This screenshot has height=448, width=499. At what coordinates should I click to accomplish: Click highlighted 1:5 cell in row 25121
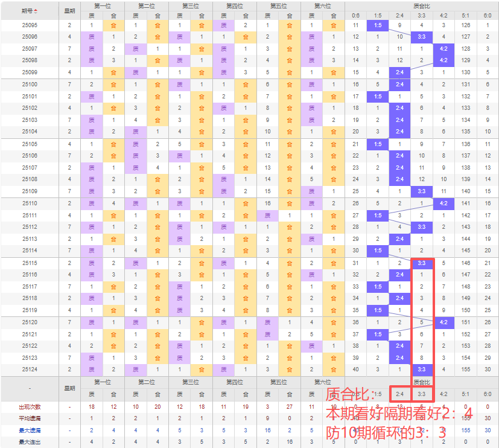coord(378,334)
